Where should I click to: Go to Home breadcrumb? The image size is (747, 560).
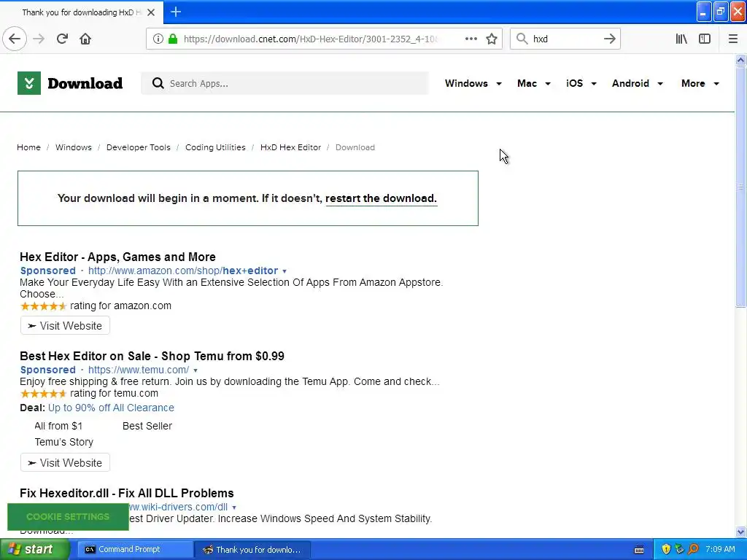tap(28, 147)
